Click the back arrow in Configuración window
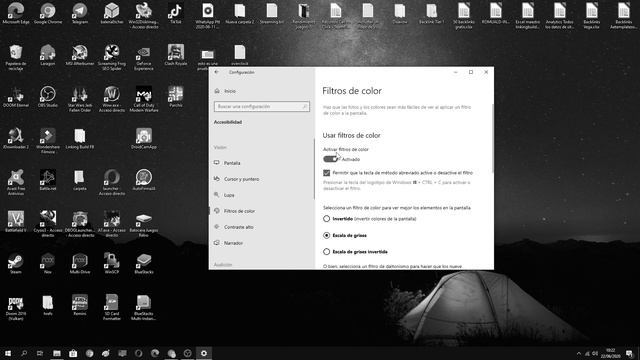This screenshot has height=360, width=640. pyautogui.click(x=217, y=72)
